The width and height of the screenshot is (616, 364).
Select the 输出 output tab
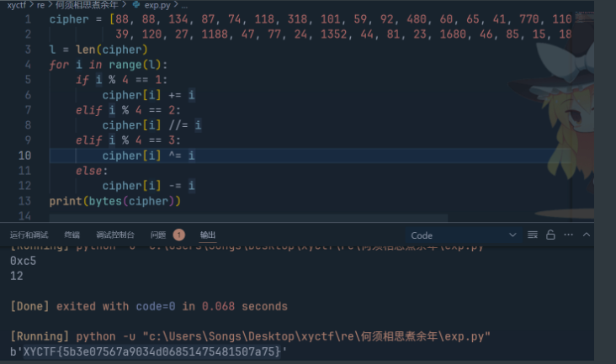[208, 235]
